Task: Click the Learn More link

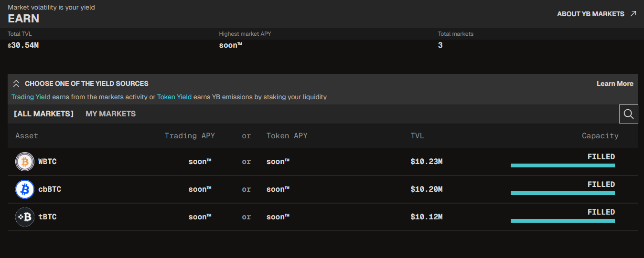Action: point(615,83)
